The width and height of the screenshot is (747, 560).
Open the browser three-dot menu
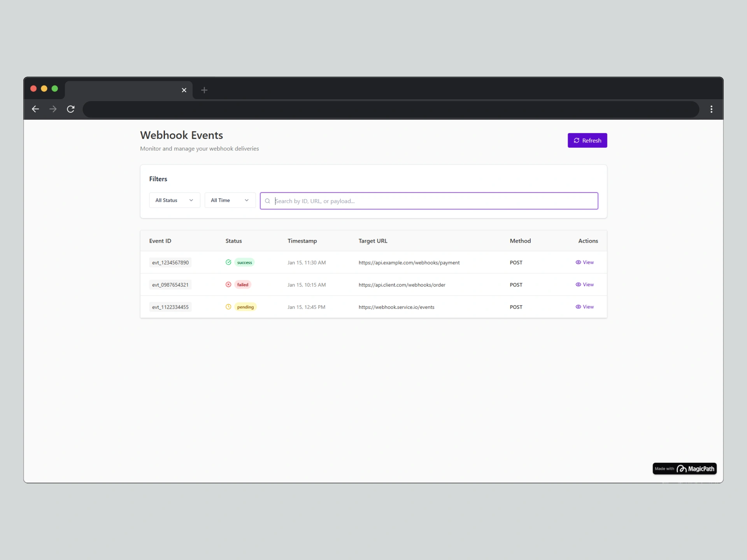(x=711, y=109)
